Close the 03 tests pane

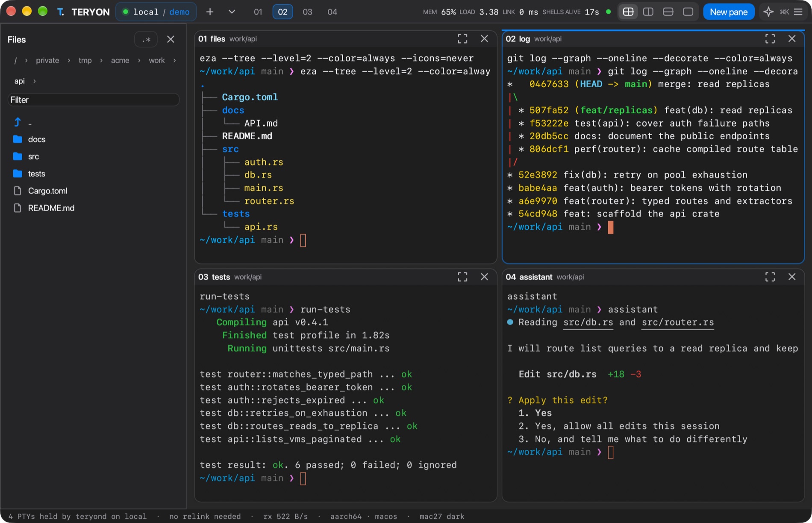coord(484,277)
